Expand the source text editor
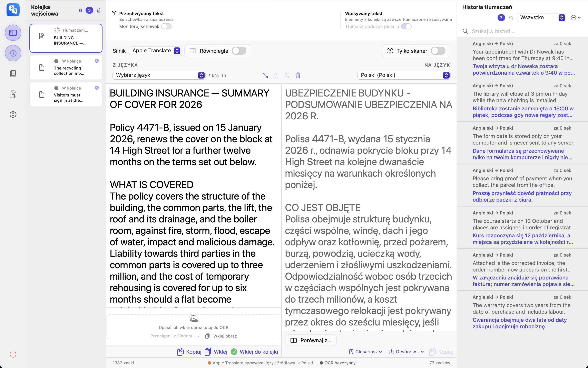Screen dimensions: 588x368 coord(265,75)
